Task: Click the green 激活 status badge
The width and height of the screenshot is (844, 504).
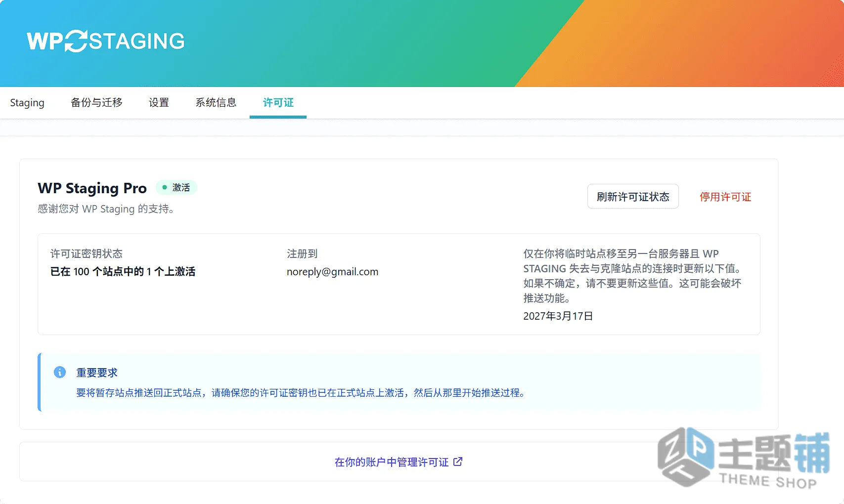Action: point(177,187)
